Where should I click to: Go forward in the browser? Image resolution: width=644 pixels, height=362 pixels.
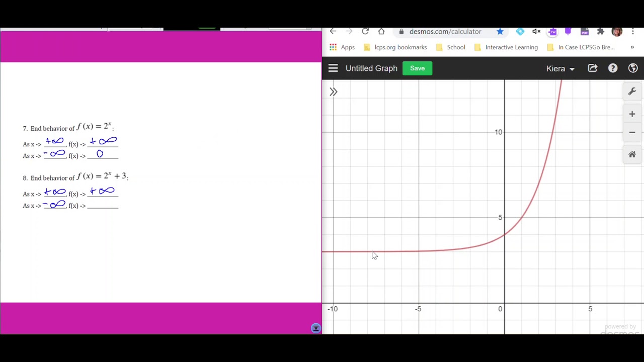tap(349, 32)
